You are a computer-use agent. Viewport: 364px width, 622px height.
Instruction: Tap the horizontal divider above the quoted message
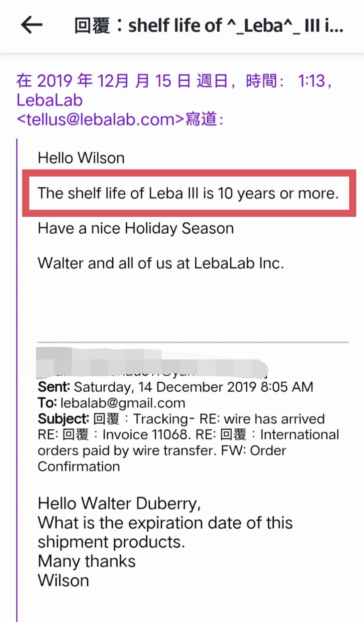(x=193, y=342)
